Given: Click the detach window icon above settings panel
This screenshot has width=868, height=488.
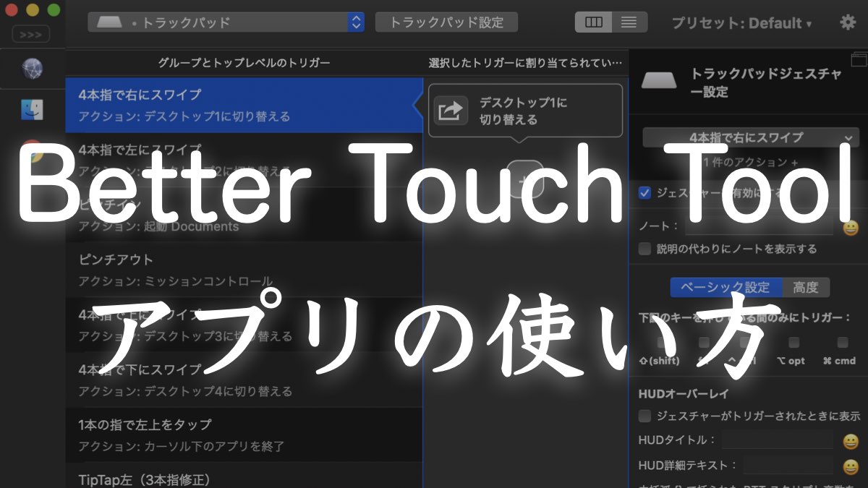Looking at the screenshot, I should (x=858, y=59).
